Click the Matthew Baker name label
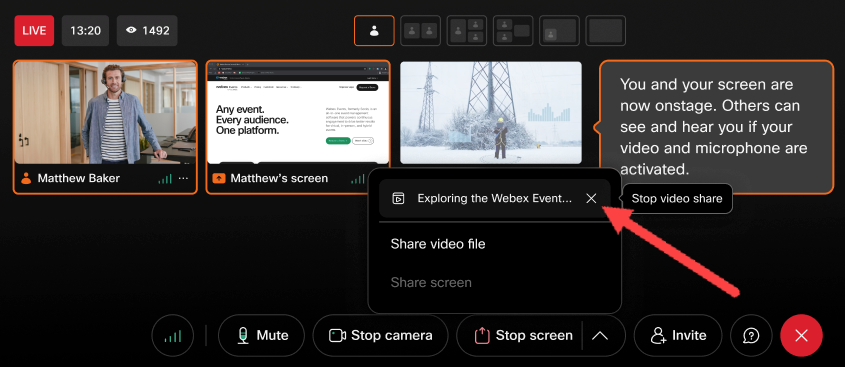Viewport: 845px width, 367px height. [79, 178]
